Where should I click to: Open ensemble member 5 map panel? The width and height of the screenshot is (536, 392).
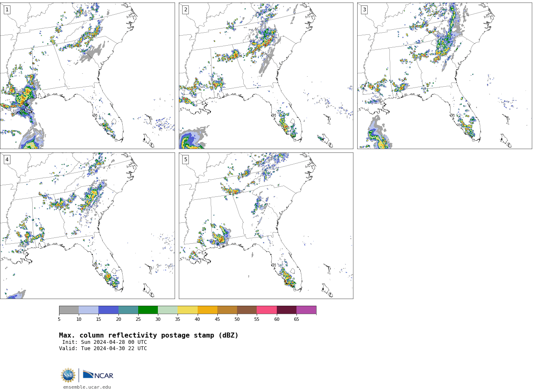pyautogui.click(x=266, y=226)
